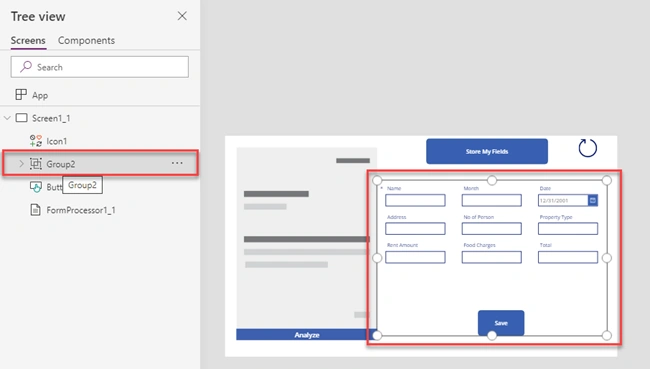The width and height of the screenshot is (650, 369).
Task: Click the Icon1 control type icon
Action: [36, 141]
